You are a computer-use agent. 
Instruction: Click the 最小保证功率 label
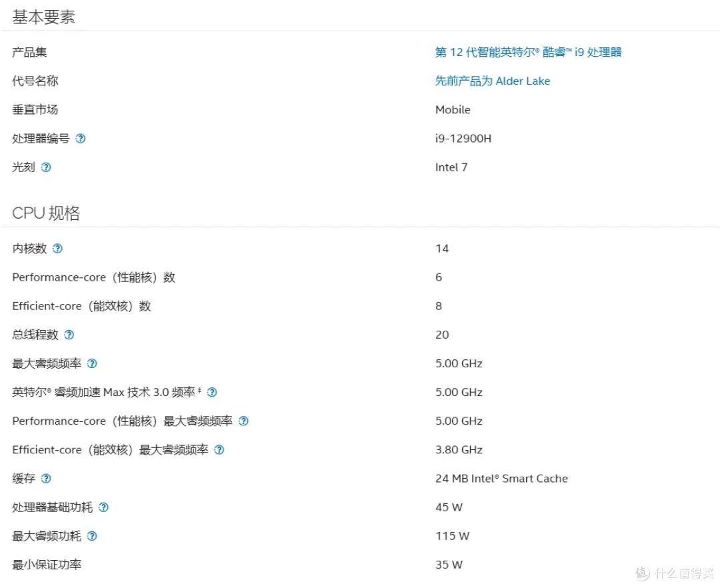[x=47, y=565]
